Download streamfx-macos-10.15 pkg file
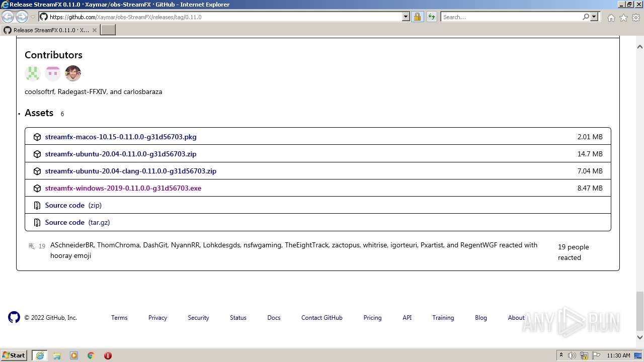 [x=121, y=137]
